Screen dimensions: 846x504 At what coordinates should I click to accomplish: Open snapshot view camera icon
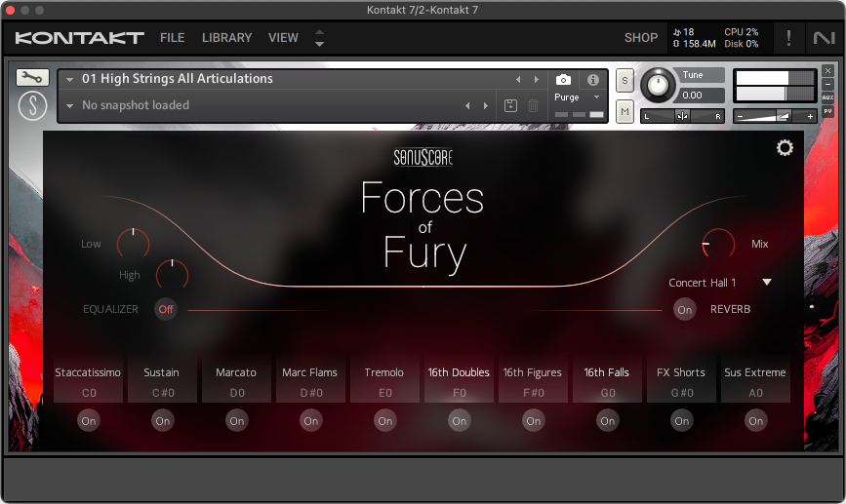pos(563,80)
